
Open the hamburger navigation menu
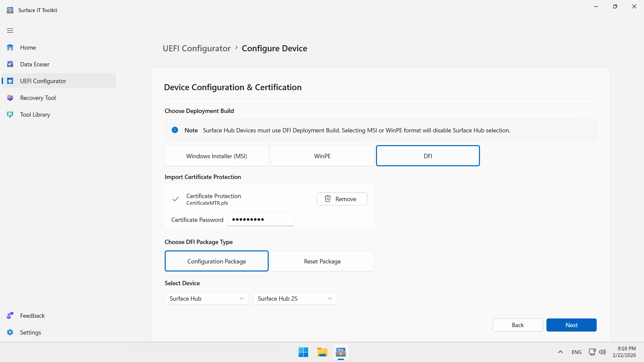click(10, 31)
